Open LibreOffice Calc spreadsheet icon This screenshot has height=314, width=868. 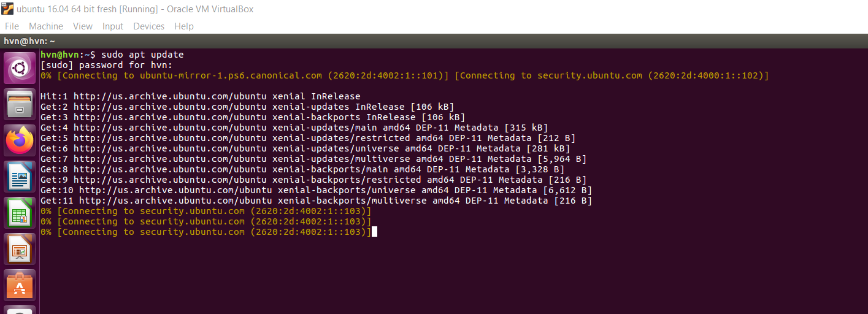tap(20, 213)
